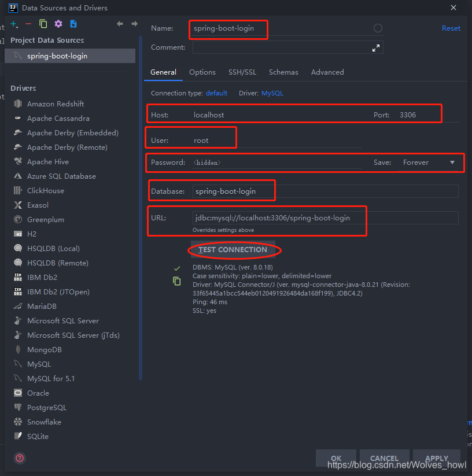Select Microsoft SQL Server (jTds) driver
Screen dimensions: 472x476
pyautogui.click(x=73, y=335)
